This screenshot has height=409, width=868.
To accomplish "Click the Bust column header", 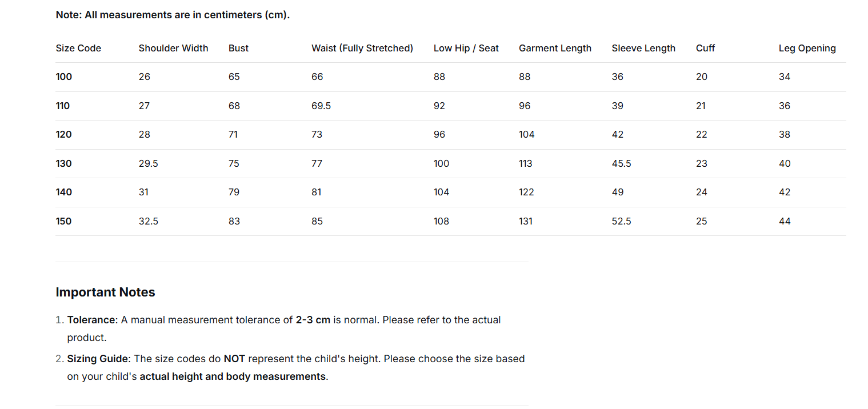I will 238,48.
